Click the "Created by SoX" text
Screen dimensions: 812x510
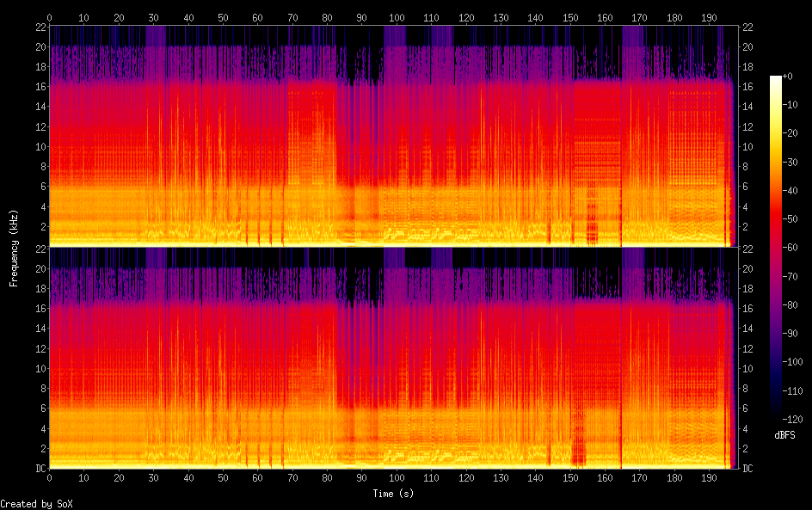pyautogui.click(x=36, y=504)
